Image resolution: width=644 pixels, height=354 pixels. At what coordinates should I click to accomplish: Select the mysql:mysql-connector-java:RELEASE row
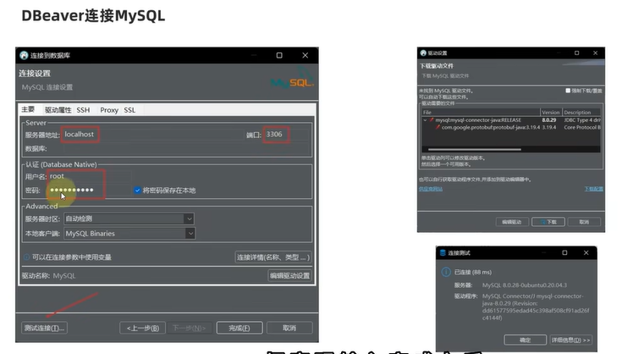pyautogui.click(x=511, y=120)
